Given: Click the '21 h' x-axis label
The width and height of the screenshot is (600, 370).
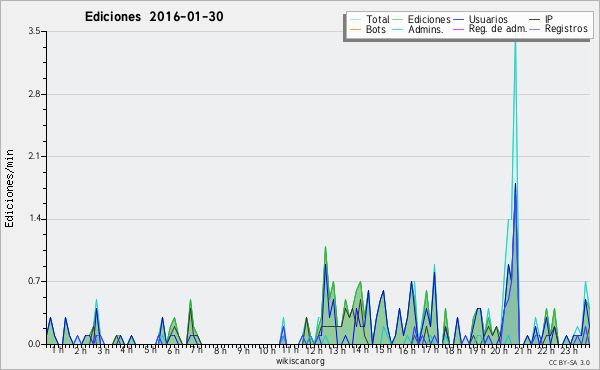Looking at the screenshot, I should [523, 350].
